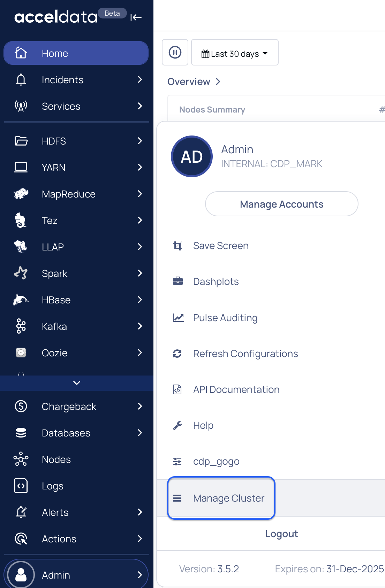Expand the Admin menu chevron
385x588 pixels.
(140, 575)
